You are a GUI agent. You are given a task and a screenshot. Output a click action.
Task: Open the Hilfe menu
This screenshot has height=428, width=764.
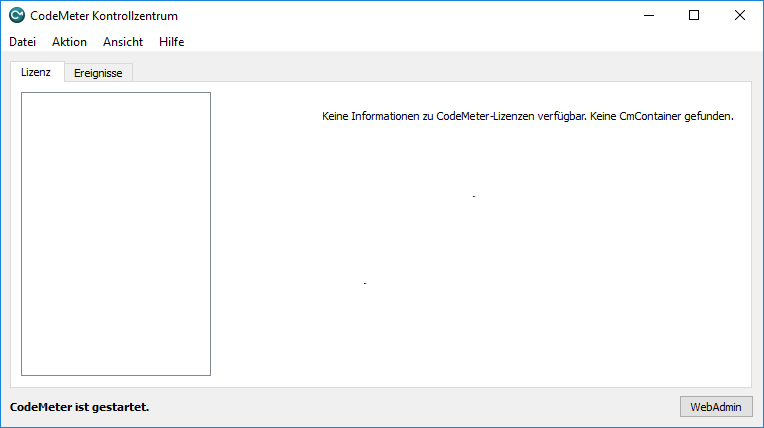click(172, 42)
